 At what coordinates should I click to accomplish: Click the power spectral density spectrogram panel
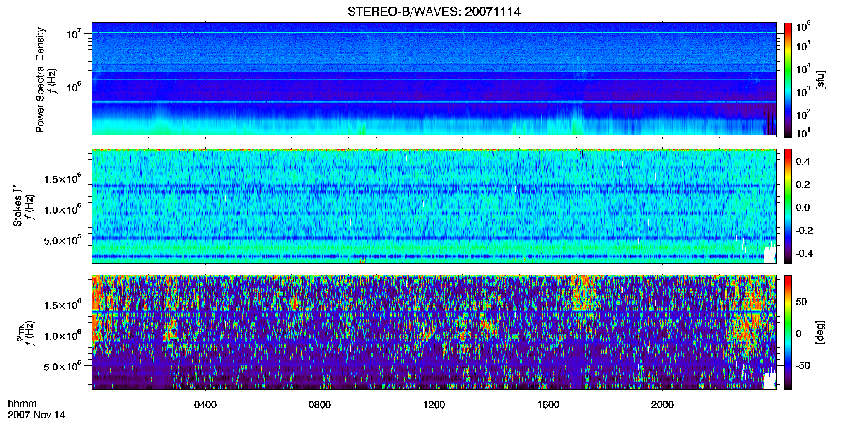point(434,79)
